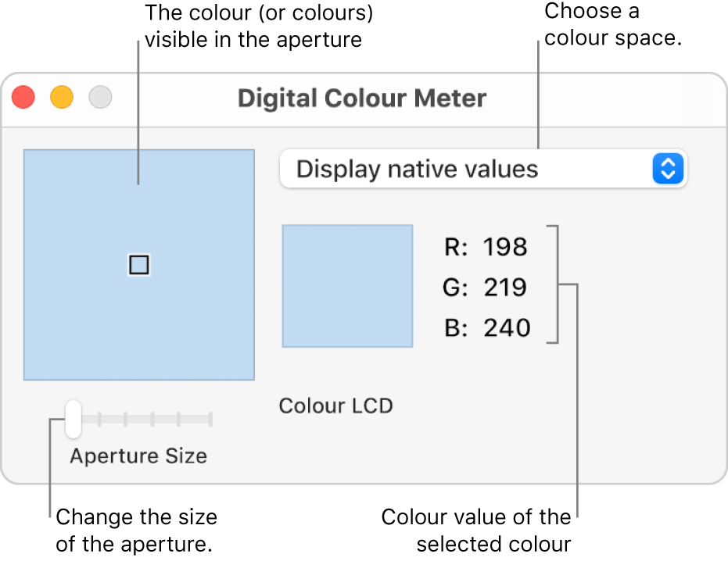This screenshot has height=561, width=728.
Task: Open the "Display native values" colour space menu
Action: pyautogui.click(x=469, y=169)
